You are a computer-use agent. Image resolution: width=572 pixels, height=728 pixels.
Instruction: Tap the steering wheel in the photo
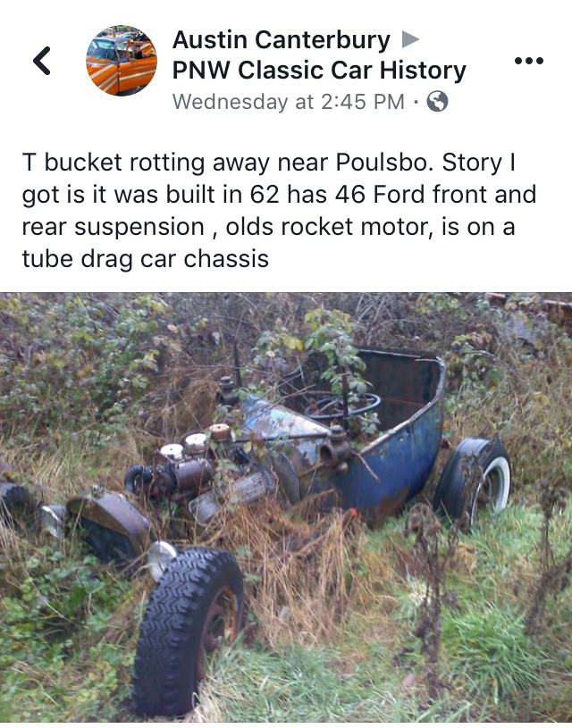[343, 406]
